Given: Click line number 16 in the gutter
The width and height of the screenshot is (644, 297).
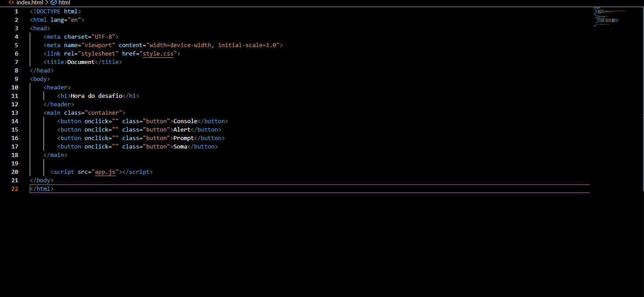Looking at the screenshot, I should (x=15, y=138).
